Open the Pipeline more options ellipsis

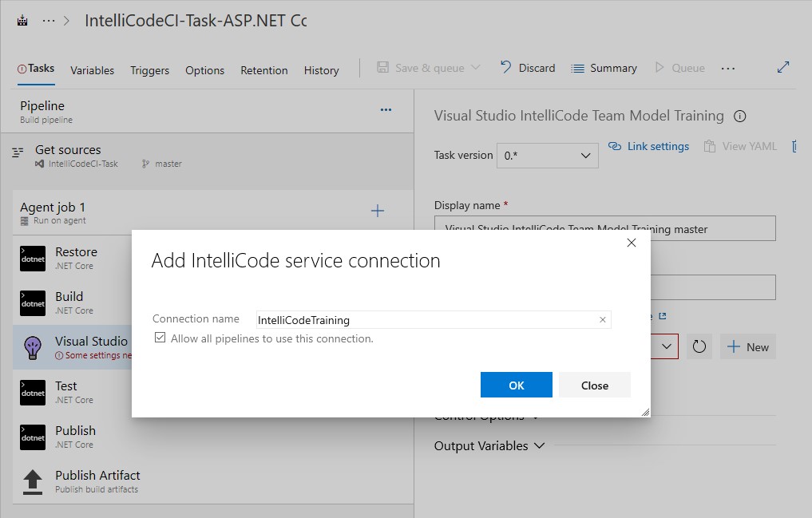(x=386, y=109)
